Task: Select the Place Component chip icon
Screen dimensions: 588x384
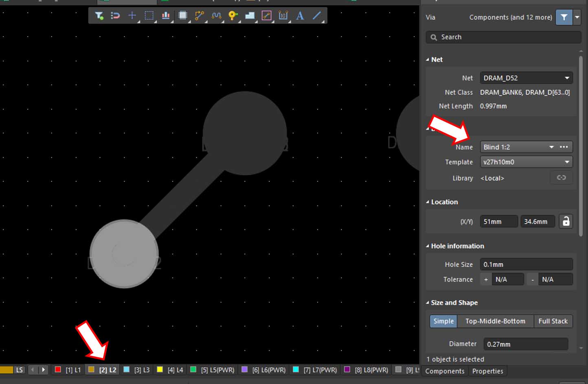Action: [183, 16]
